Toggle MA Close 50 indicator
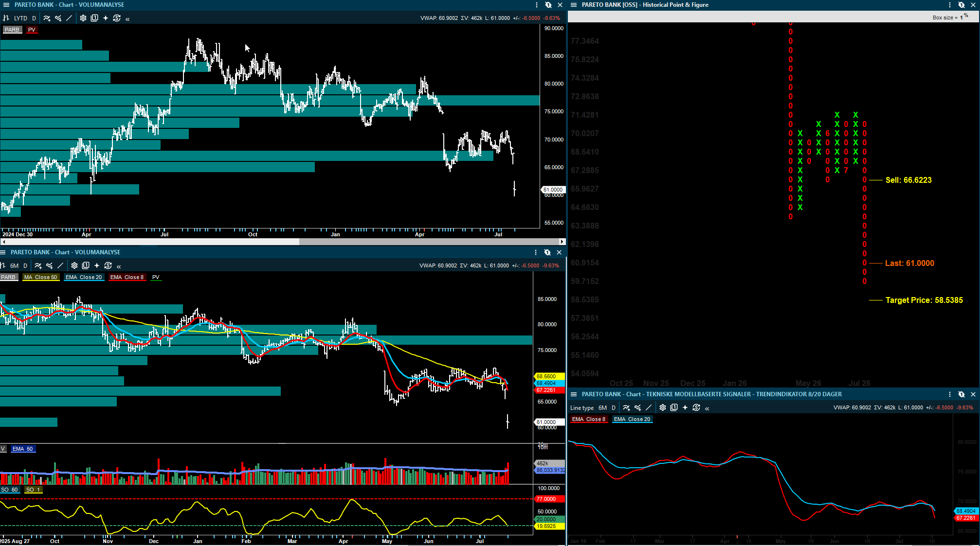The height and width of the screenshot is (546, 980). [41, 277]
